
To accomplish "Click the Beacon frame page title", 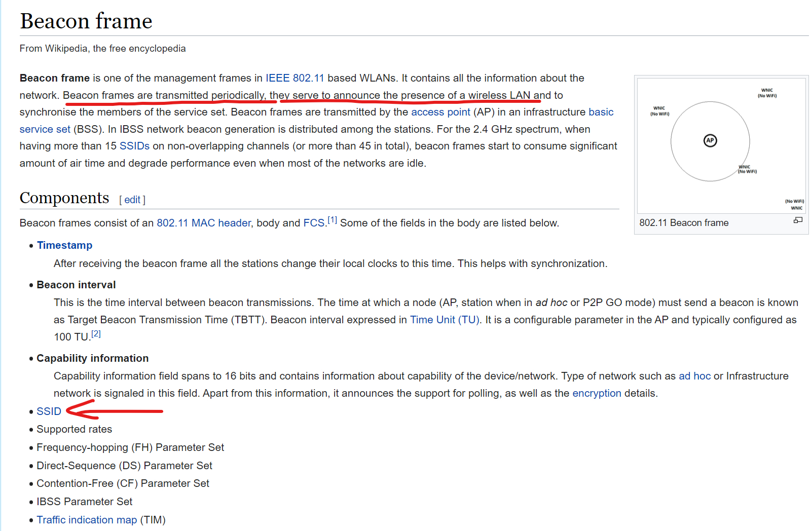I will point(86,21).
